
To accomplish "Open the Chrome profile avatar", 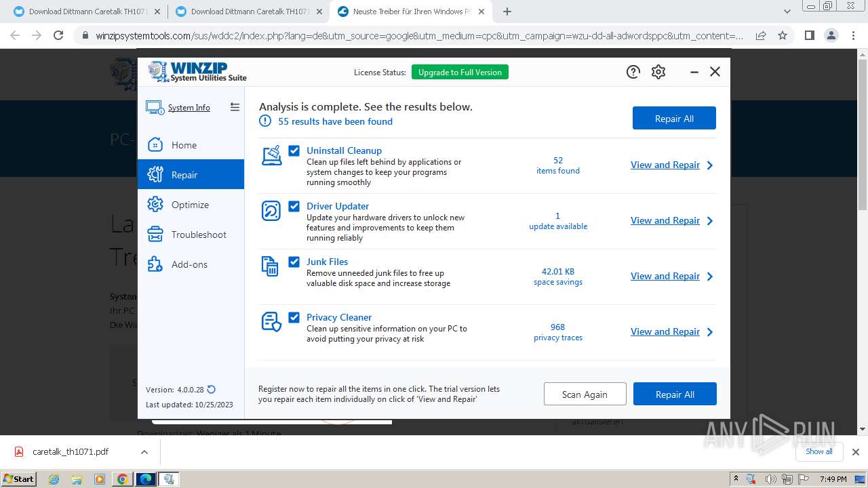I will (831, 36).
